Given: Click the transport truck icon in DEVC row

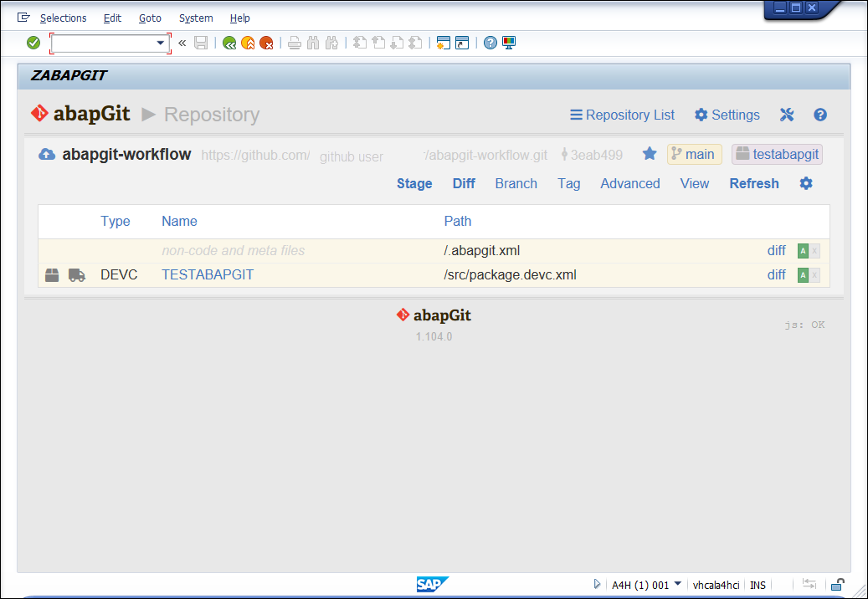Looking at the screenshot, I should tap(77, 275).
